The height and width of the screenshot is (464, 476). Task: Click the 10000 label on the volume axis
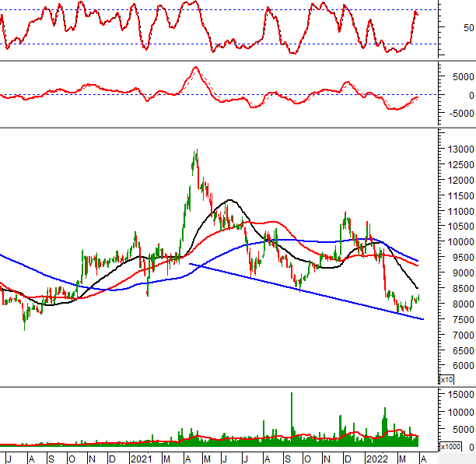tap(460, 413)
